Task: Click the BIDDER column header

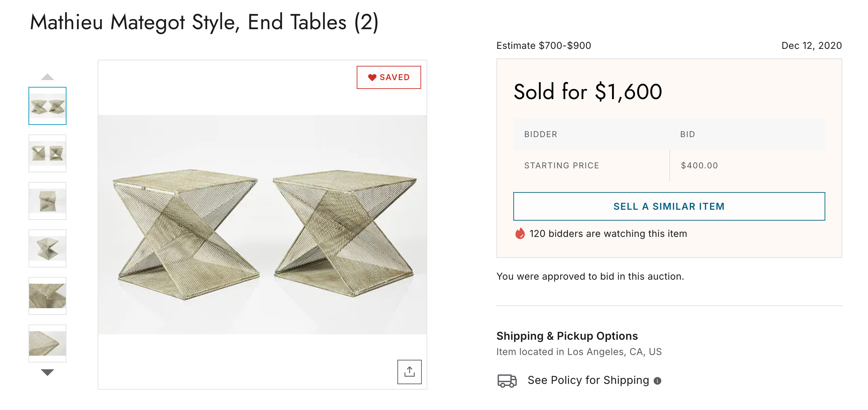Action: pyautogui.click(x=540, y=134)
